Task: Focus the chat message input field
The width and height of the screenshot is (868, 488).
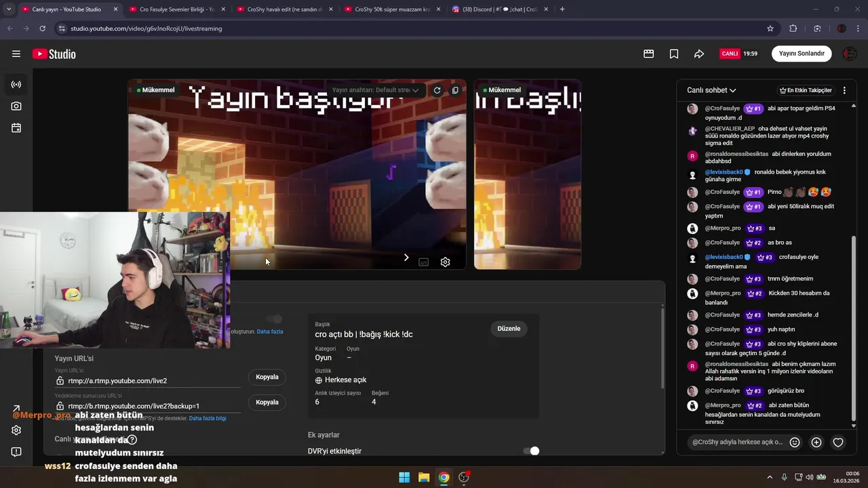Action: coord(737,442)
